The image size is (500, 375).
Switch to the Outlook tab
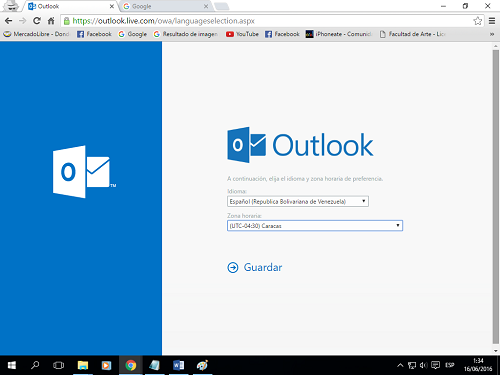point(70,6)
